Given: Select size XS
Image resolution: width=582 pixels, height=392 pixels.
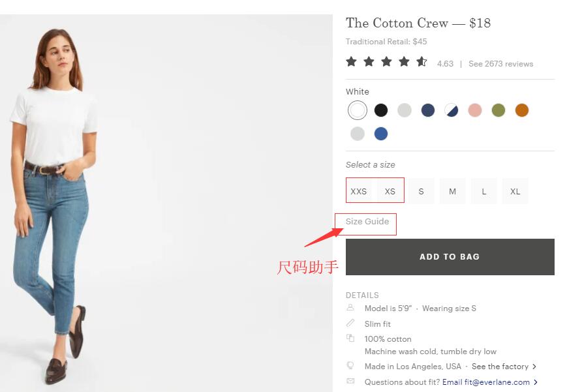Looking at the screenshot, I should tap(390, 191).
